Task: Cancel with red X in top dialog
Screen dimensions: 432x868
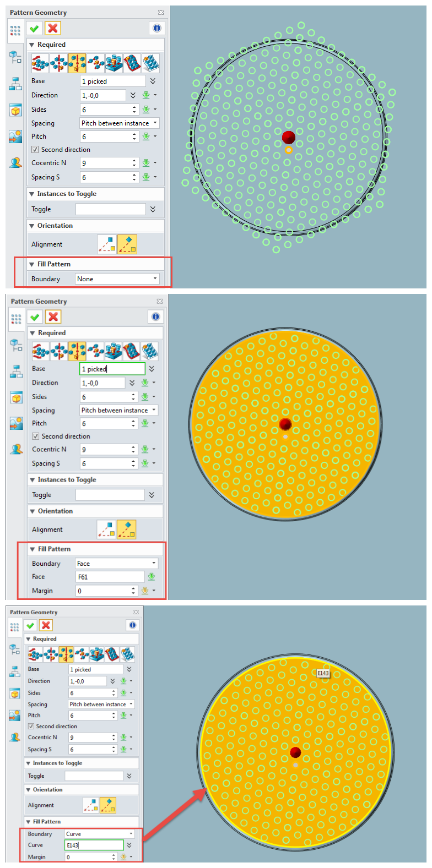Action: click(x=53, y=28)
